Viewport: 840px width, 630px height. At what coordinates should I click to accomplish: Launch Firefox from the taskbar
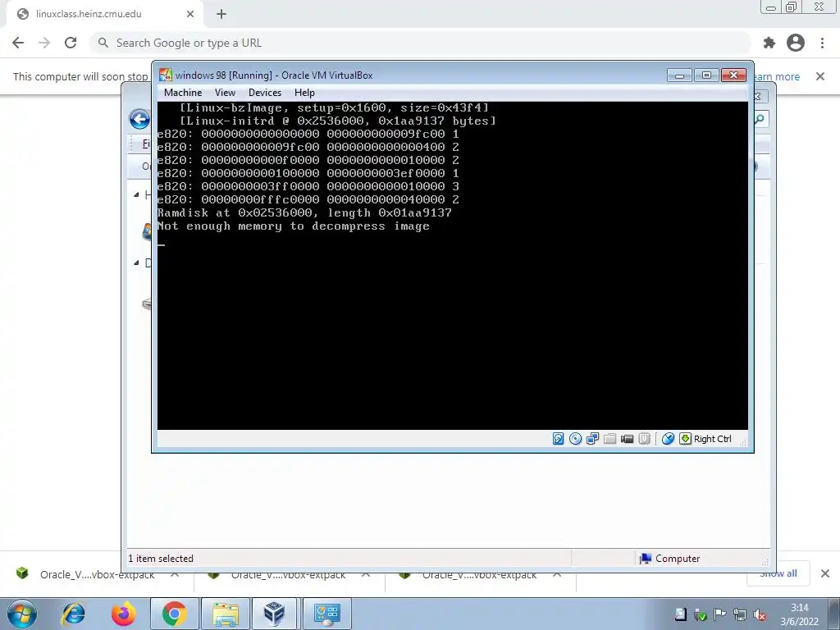click(124, 614)
